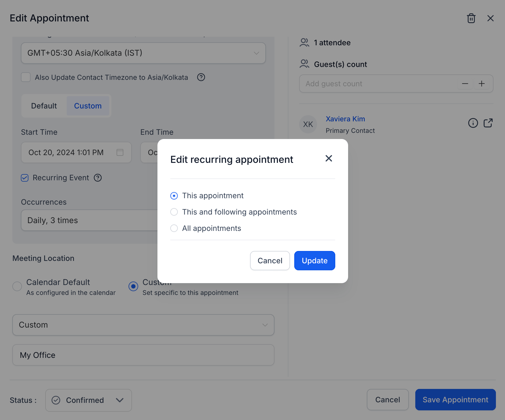
Task: Click the Start Time calendar icon
Action: coord(120,152)
